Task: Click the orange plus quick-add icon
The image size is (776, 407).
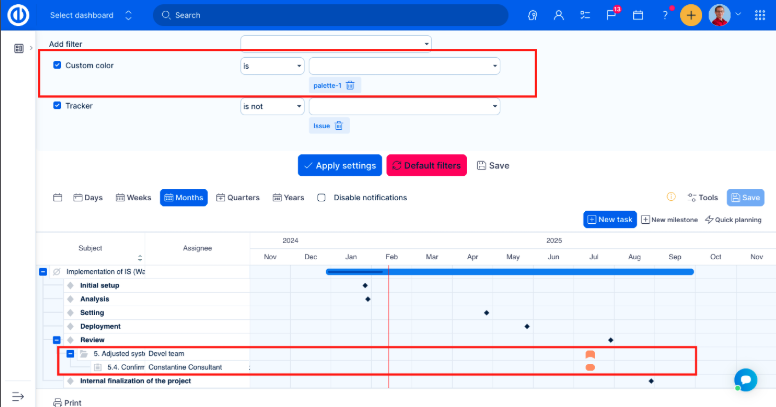Action: [x=691, y=16]
